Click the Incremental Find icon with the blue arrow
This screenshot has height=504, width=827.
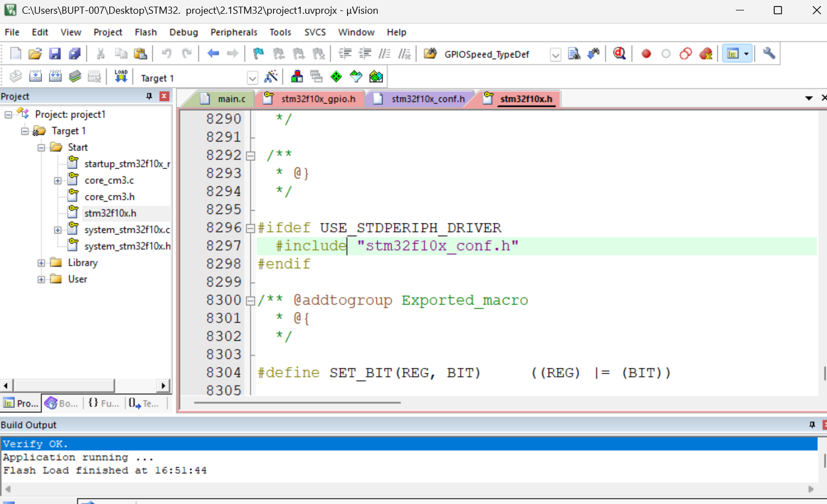[x=594, y=53]
